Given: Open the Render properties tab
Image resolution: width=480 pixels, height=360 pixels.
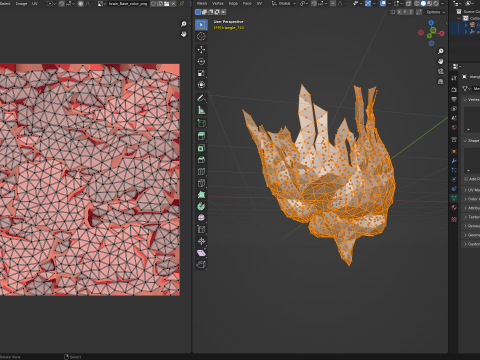Looking at the screenshot, I should [x=454, y=90].
